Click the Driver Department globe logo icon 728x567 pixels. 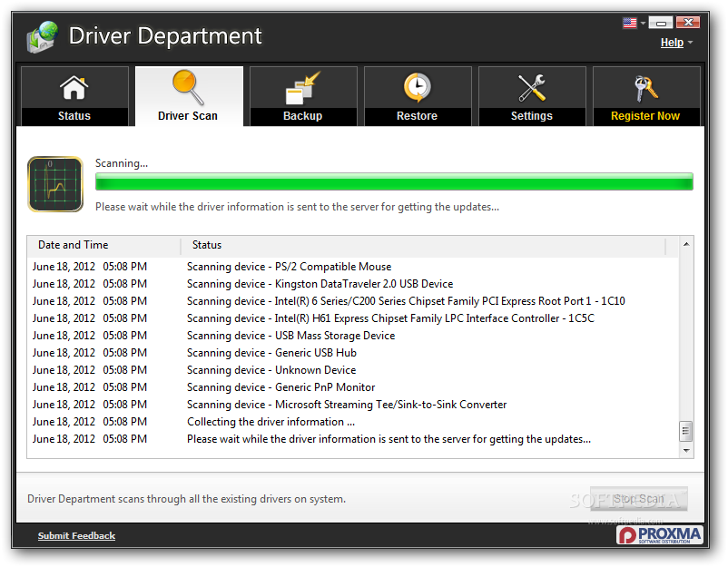43,36
